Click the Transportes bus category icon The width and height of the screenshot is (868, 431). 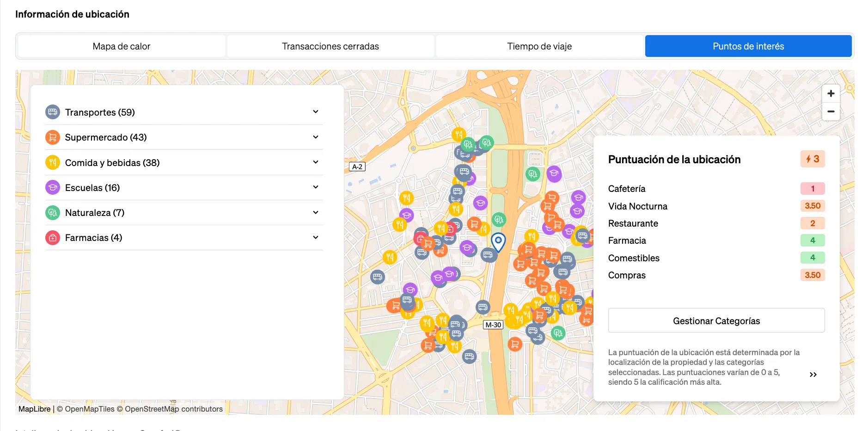(x=53, y=112)
